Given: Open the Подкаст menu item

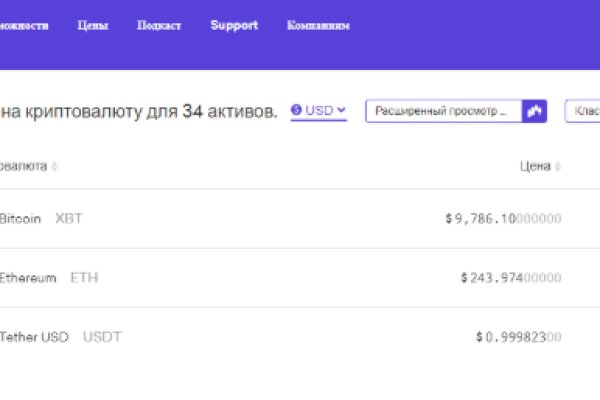Looking at the screenshot, I should pyautogui.click(x=159, y=26).
